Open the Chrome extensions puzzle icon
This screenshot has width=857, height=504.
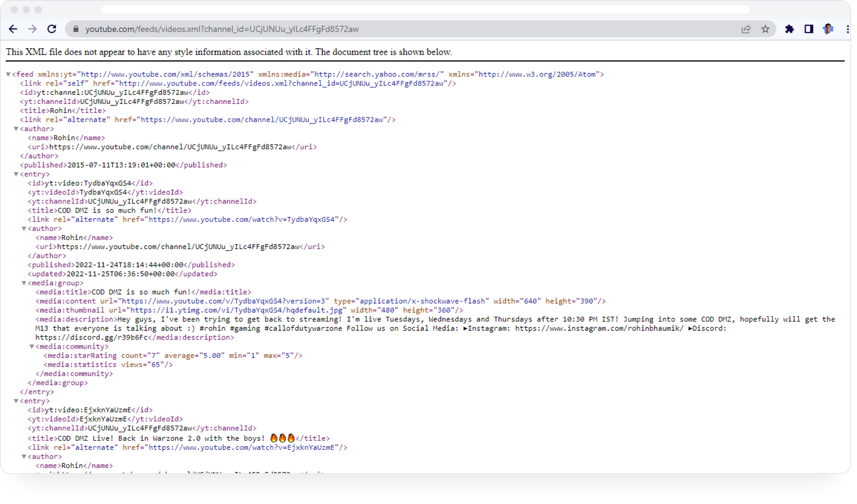789,29
